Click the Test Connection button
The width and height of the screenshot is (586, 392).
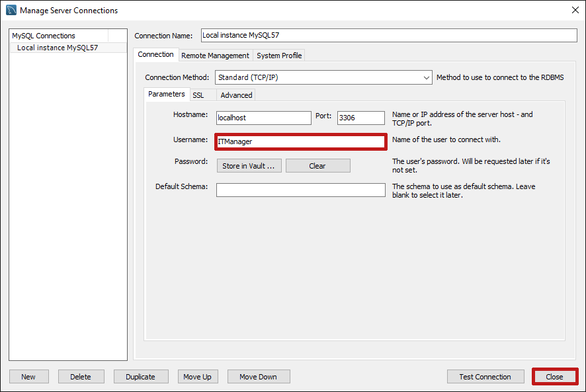485,377
